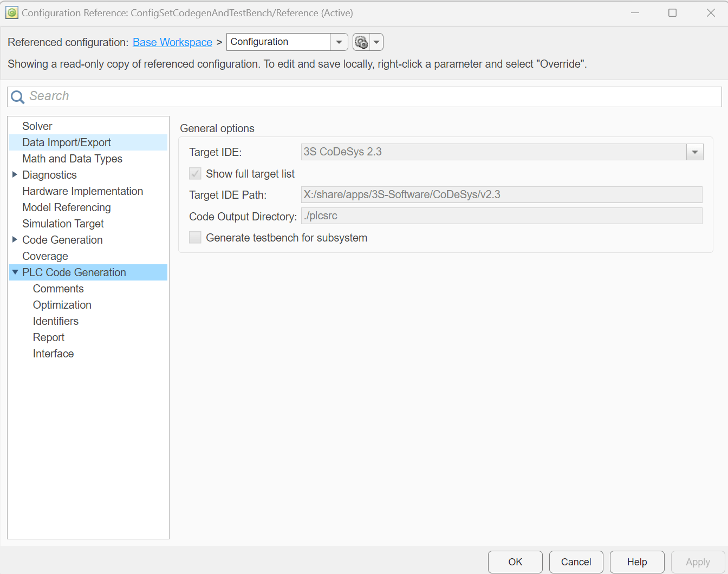This screenshot has height=574, width=728.
Task: Toggle the Show full target list checkbox
Action: click(195, 173)
